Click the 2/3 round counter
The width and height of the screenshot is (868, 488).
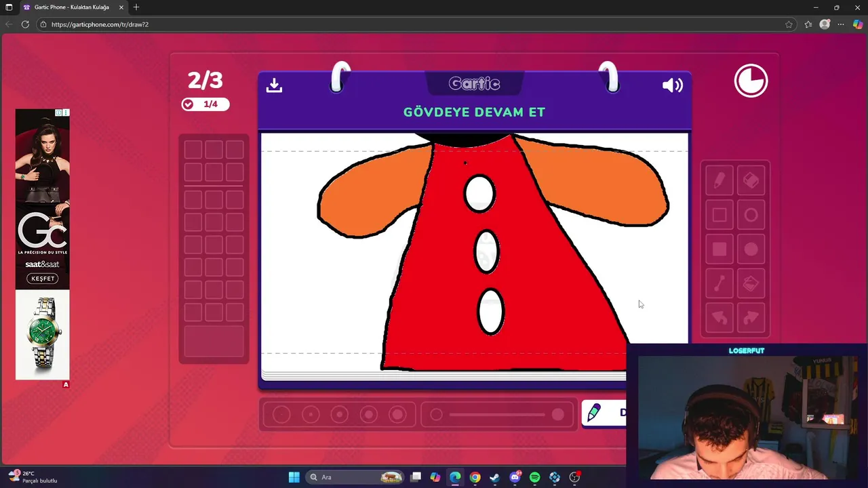[x=205, y=80]
